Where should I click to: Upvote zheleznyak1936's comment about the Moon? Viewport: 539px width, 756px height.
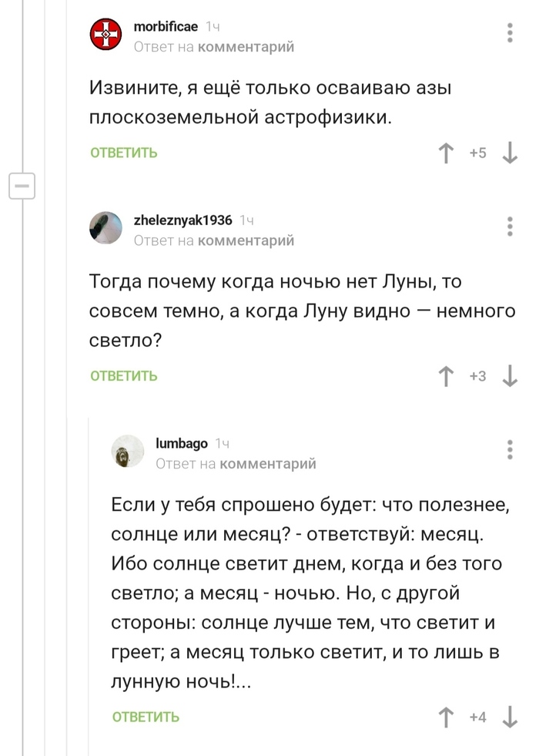(444, 376)
